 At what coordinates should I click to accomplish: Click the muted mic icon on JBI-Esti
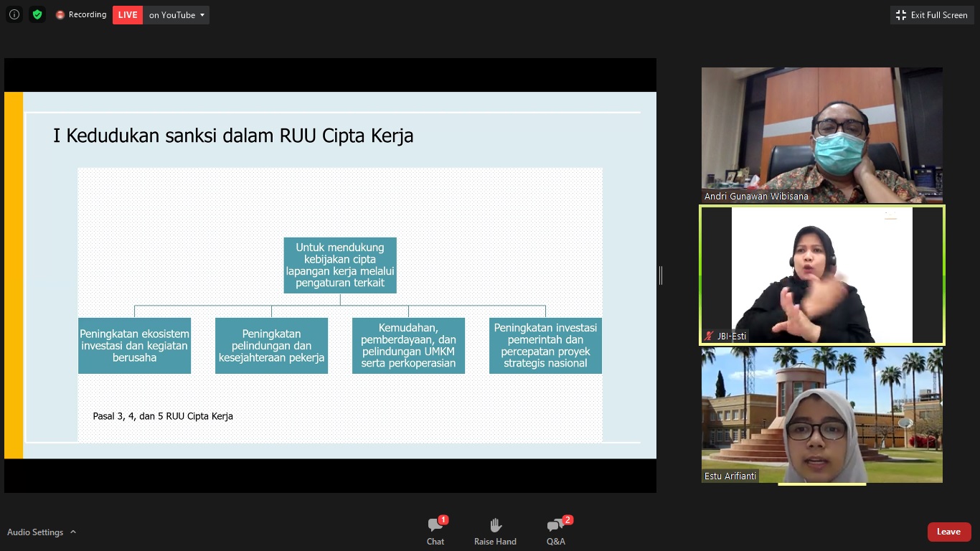pos(709,336)
